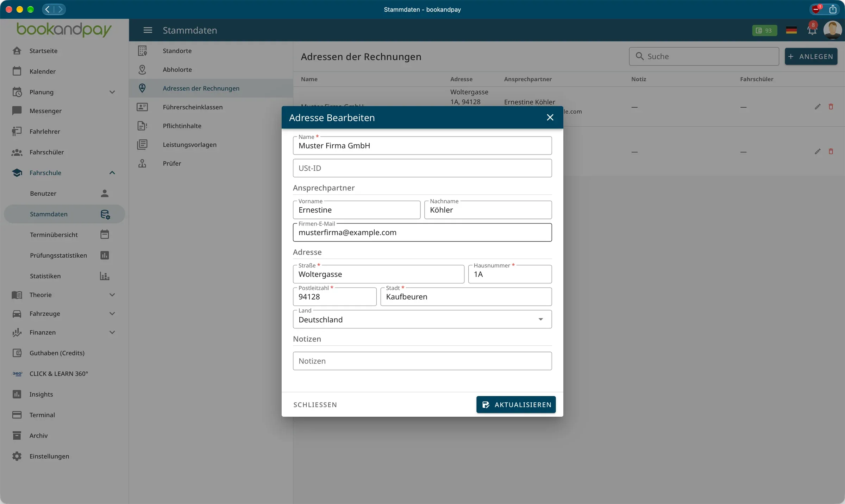The width and height of the screenshot is (845, 504).
Task: Click the Firmen-E-Mail field
Action: (x=422, y=232)
